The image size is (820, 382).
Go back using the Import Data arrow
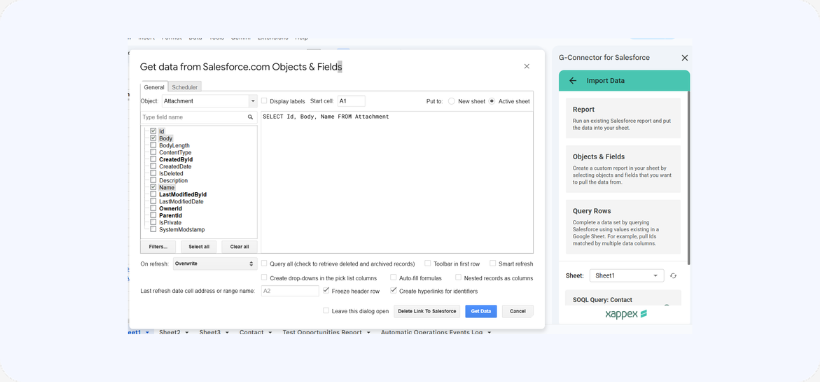[573, 81]
